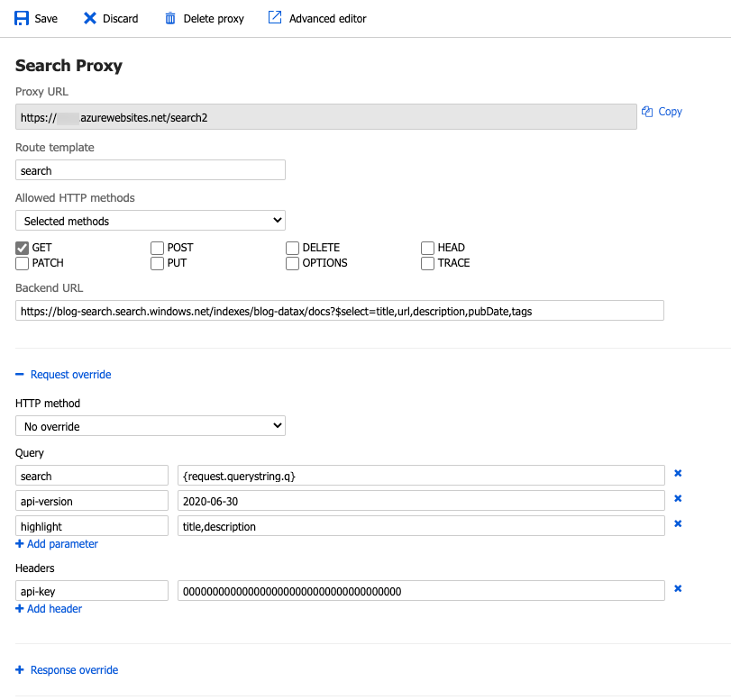Open the HTTP method override dropdown
The height and width of the screenshot is (700, 731).
151,426
